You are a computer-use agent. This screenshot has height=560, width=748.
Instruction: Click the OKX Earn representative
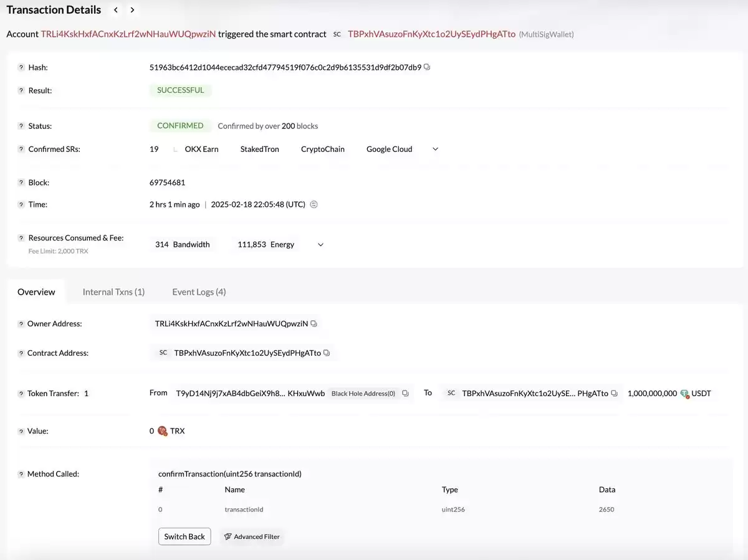[x=201, y=149]
